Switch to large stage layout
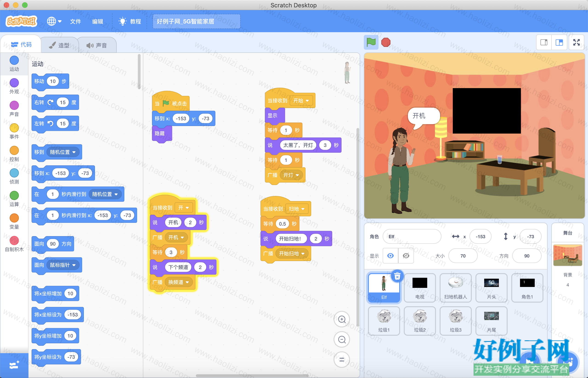The width and height of the screenshot is (588, 378). tap(559, 43)
